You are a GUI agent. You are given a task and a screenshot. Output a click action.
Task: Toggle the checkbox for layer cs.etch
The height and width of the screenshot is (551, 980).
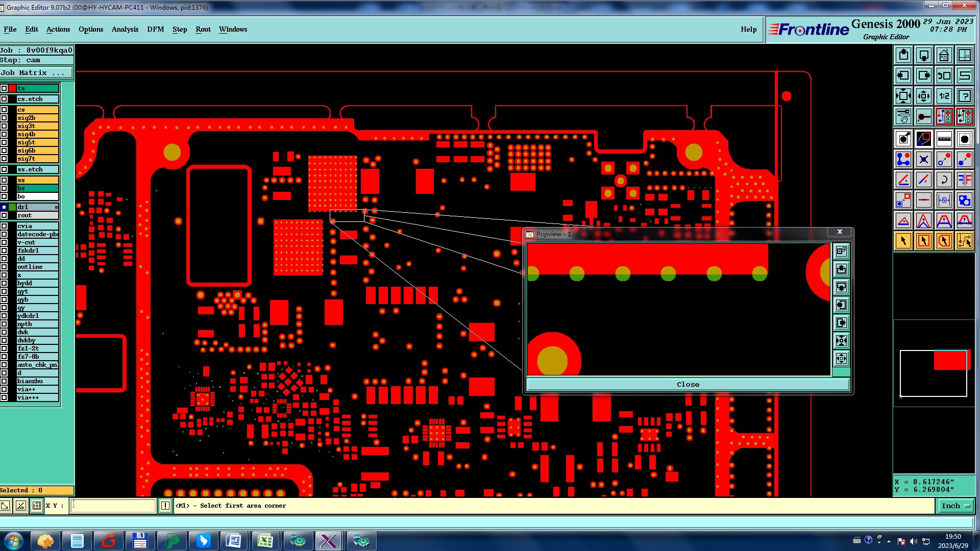(x=4, y=99)
